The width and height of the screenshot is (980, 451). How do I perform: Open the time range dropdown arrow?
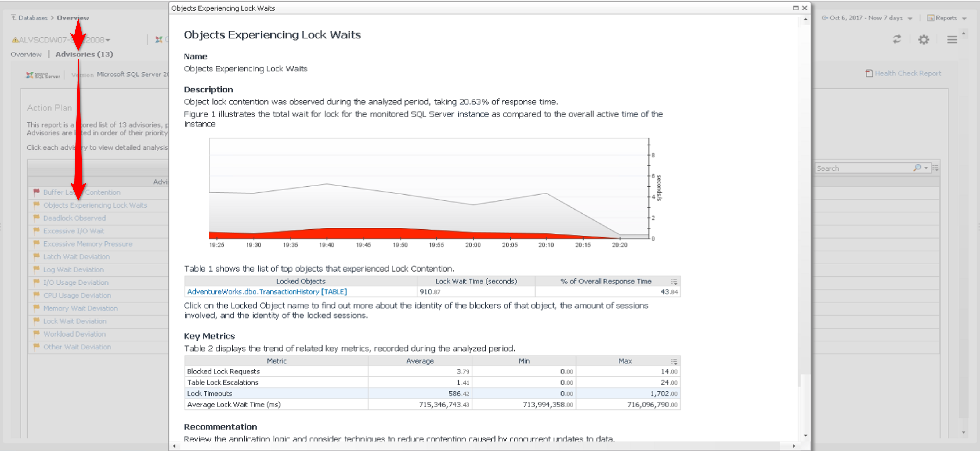(910, 18)
